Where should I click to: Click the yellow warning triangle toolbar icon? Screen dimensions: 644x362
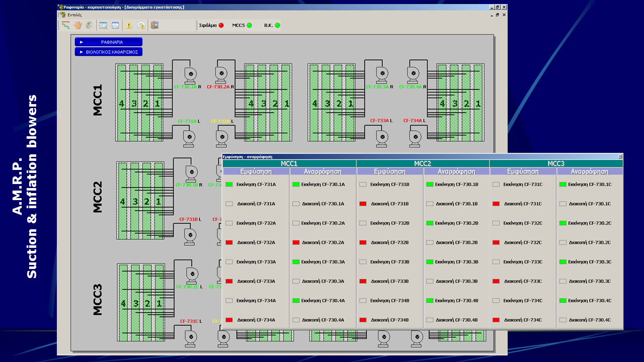pos(129,25)
